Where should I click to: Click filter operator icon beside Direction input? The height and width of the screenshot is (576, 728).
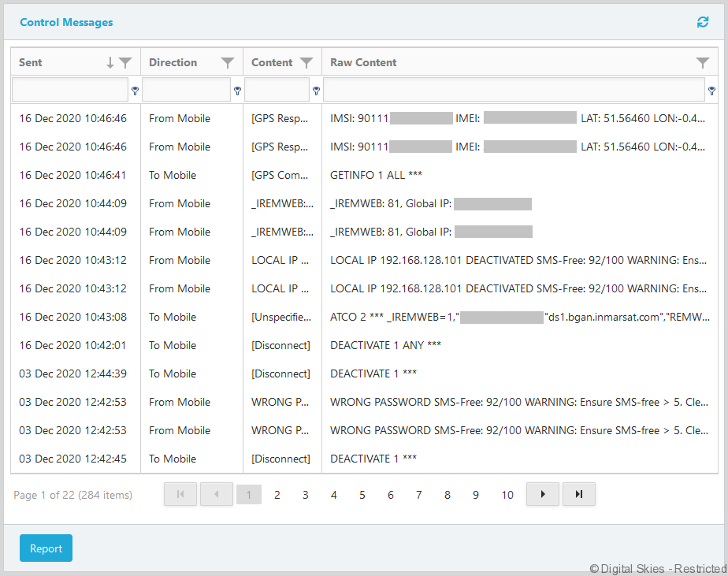[x=237, y=91]
